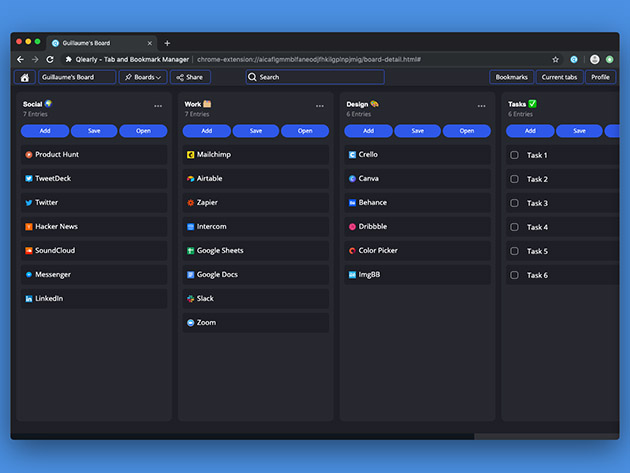Check the Task 4 checkbox
The height and width of the screenshot is (473, 630).
click(x=514, y=227)
